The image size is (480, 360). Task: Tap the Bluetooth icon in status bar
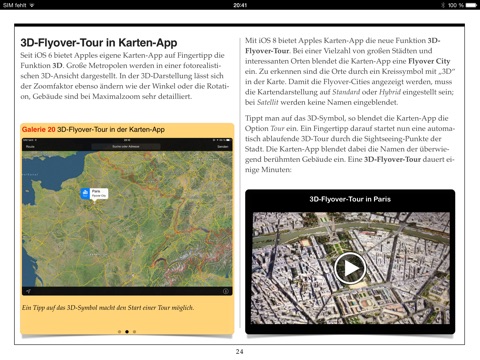click(443, 5)
